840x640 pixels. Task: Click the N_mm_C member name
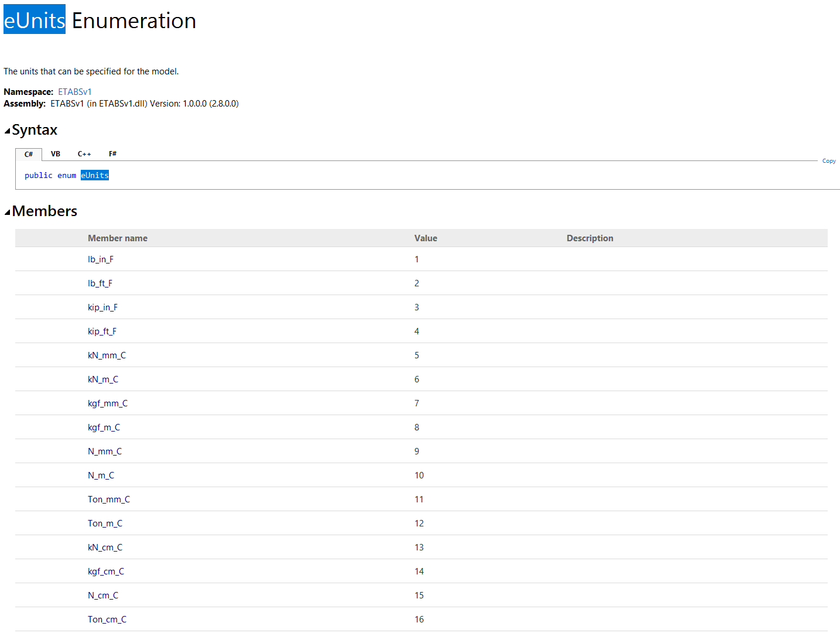click(105, 451)
